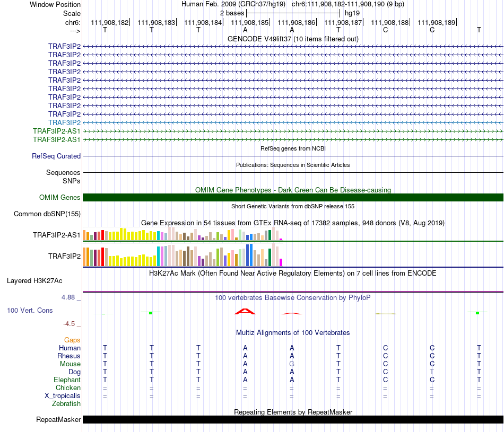Select the Dog alignment row label
The width and height of the screenshot is (504, 432).
pos(74,372)
